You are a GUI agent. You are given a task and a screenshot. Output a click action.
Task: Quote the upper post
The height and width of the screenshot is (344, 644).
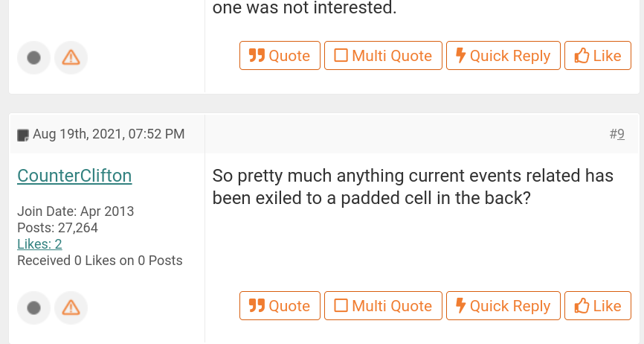(x=280, y=56)
